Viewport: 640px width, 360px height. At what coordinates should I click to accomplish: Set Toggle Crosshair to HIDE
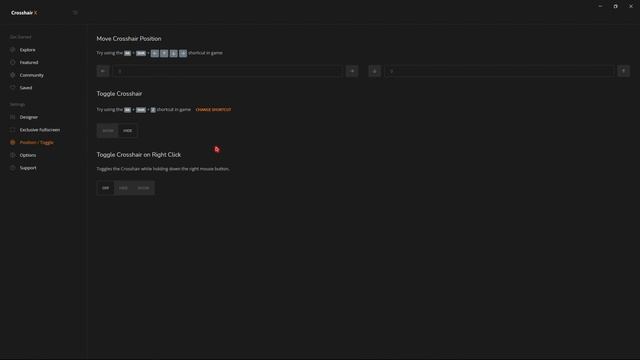pos(128,131)
